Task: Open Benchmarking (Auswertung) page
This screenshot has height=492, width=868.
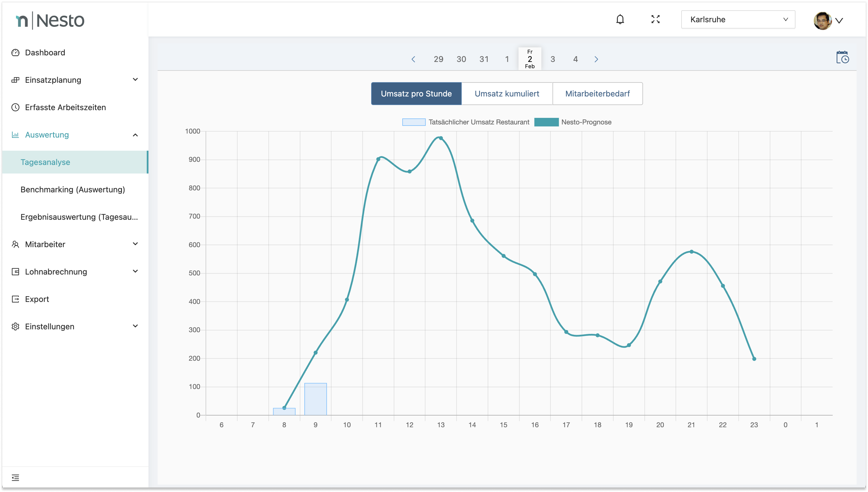Action: tap(73, 190)
